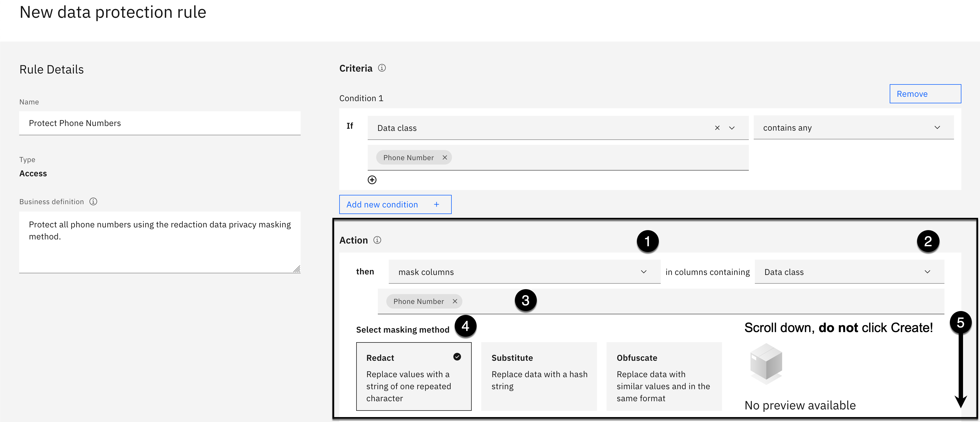Select the Obfuscate masking method
This screenshot has height=422, width=980.
click(x=663, y=376)
